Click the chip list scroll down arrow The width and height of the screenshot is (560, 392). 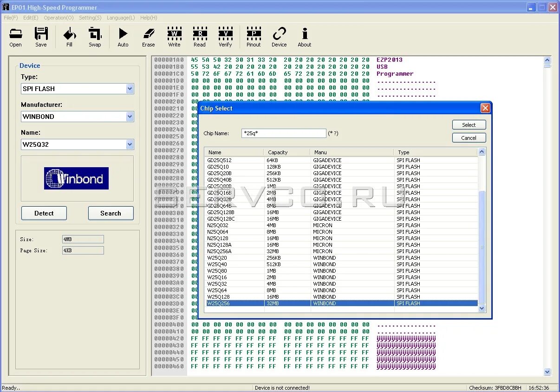[x=482, y=308]
